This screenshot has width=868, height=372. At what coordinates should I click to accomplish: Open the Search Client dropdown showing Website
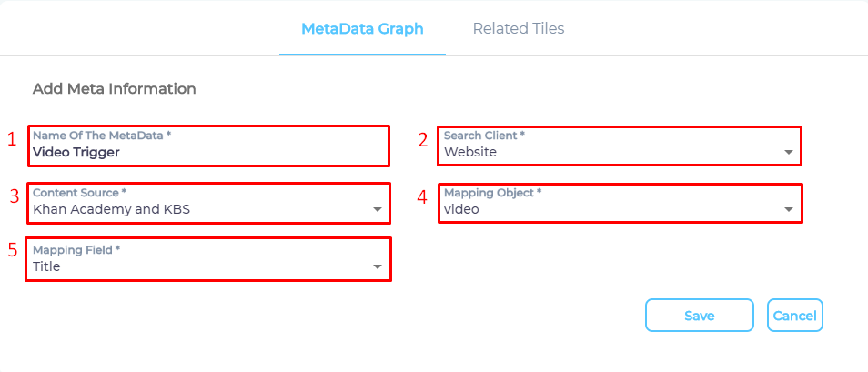[610, 152]
